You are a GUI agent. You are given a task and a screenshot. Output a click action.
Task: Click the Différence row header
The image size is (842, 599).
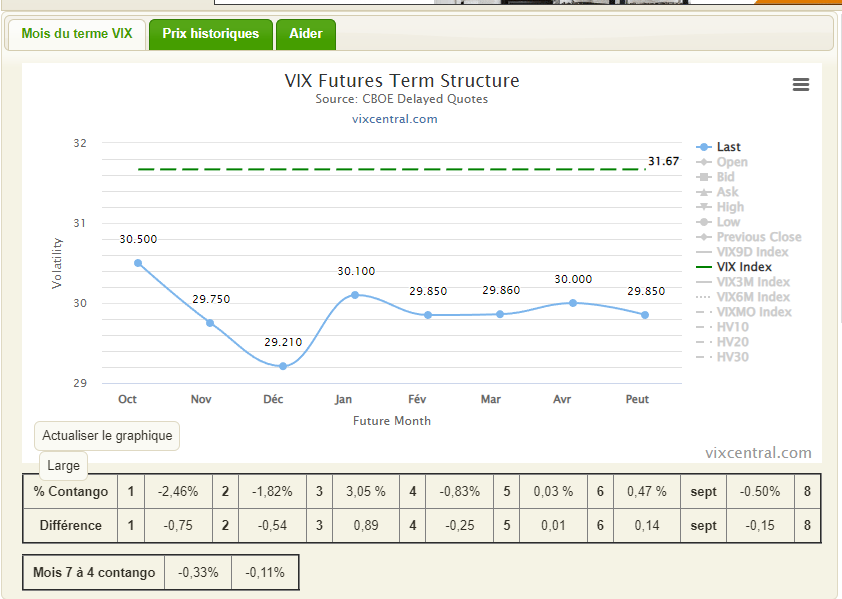coord(70,525)
